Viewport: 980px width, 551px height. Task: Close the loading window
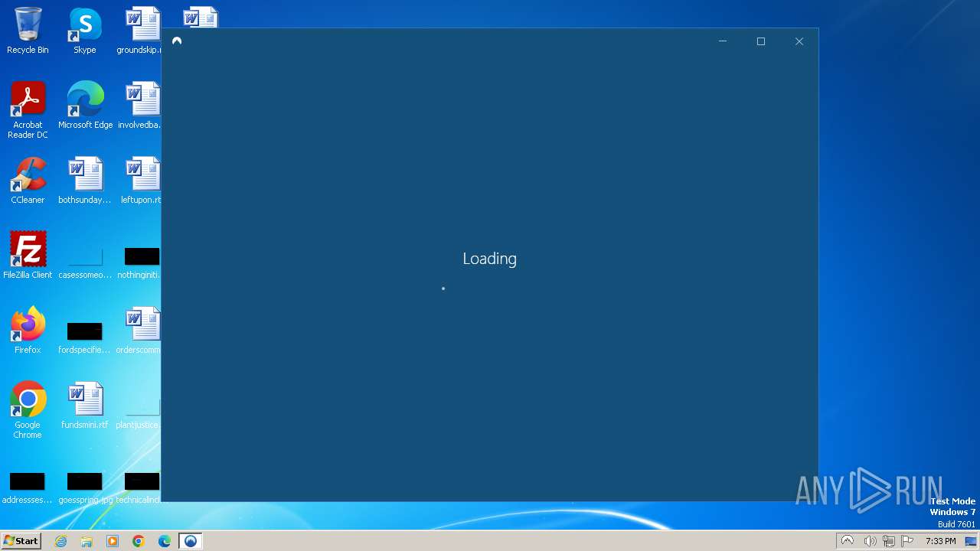click(x=799, y=41)
